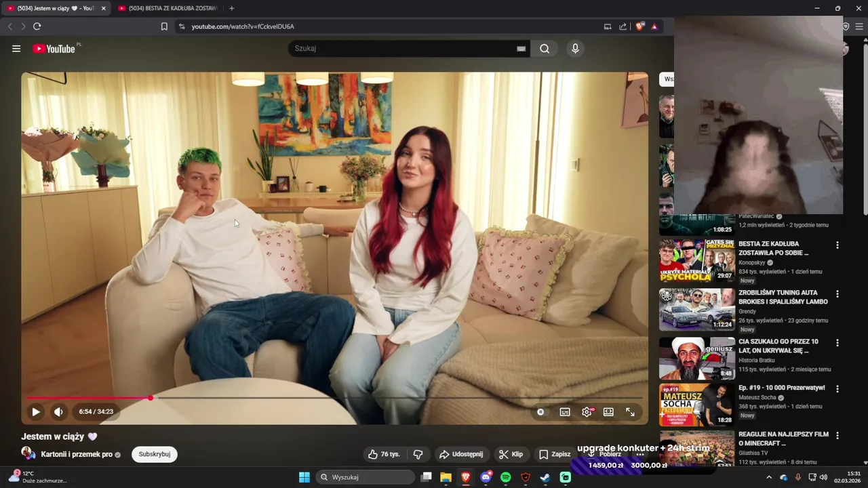Switch the player to theater mode
868x488 pixels.
coord(608,411)
